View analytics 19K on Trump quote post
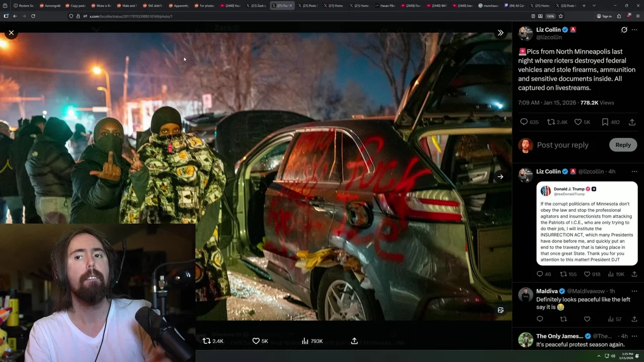This screenshot has height=362, width=644. tap(616, 274)
